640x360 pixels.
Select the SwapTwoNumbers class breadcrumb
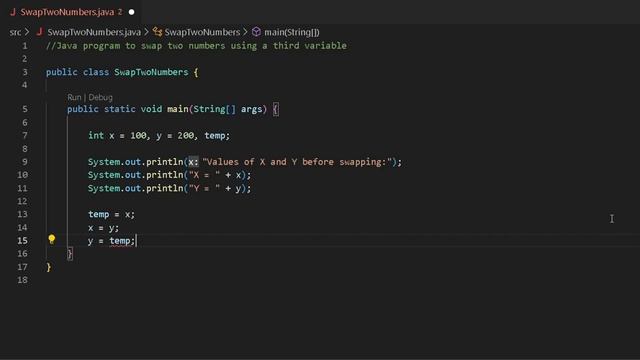point(202,32)
